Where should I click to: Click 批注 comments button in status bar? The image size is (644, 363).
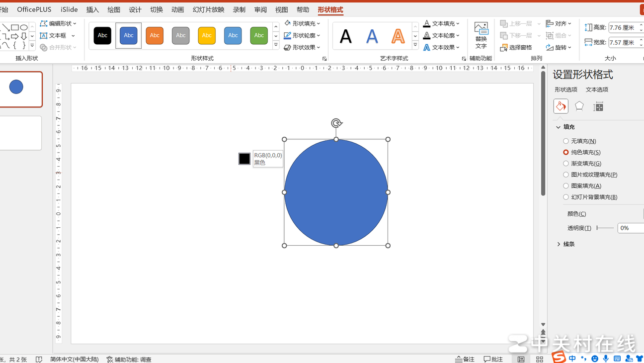click(493, 359)
